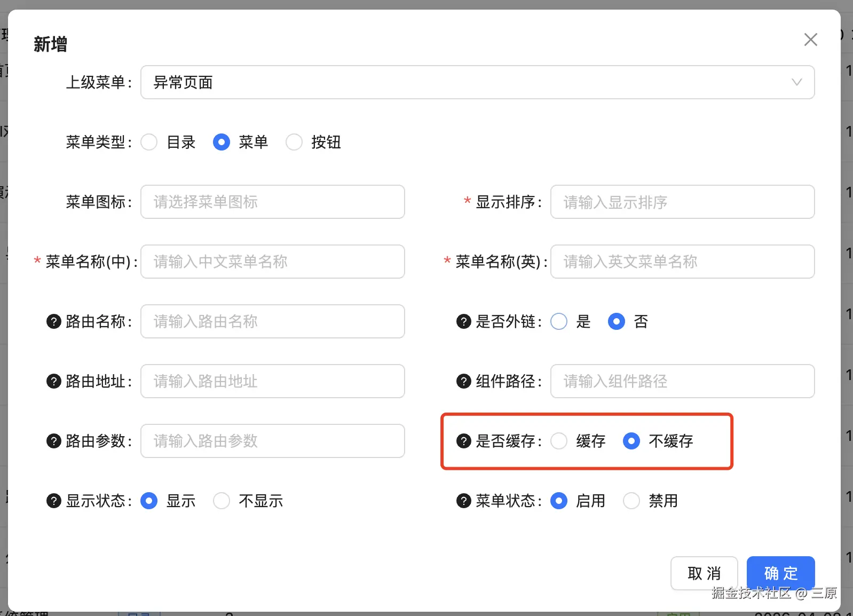Click help icon beside 路由地址 label
This screenshot has height=616, width=853.
pyautogui.click(x=54, y=381)
